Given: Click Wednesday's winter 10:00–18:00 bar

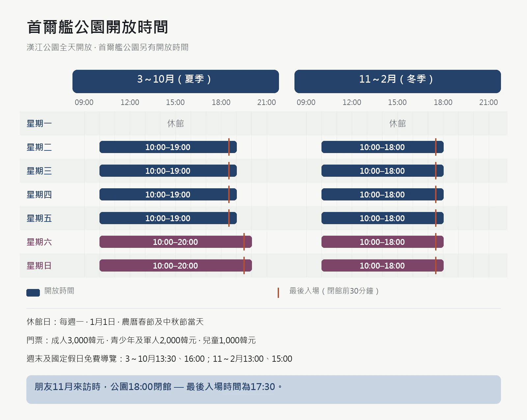Looking at the screenshot, I should [382, 171].
